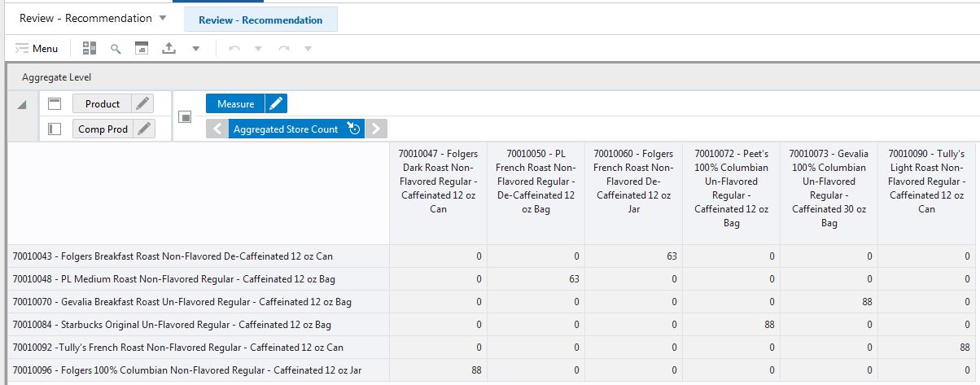
Task: Click the calculate icon in the toolbar
Action: coord(90,49)
